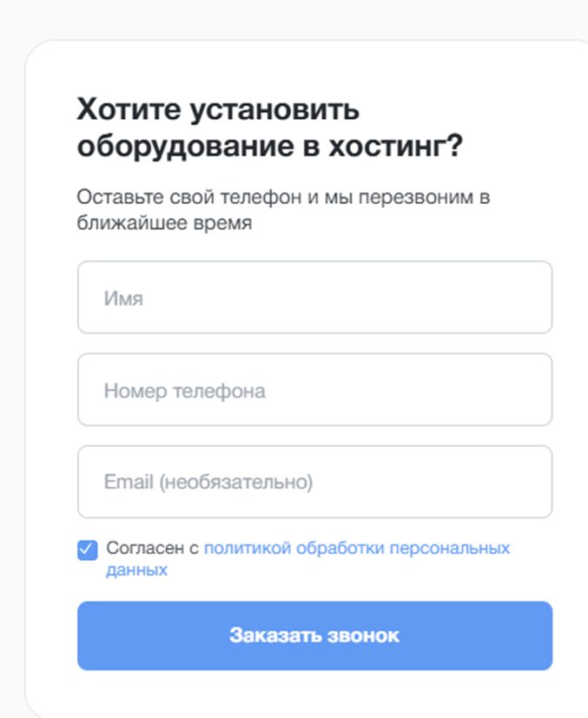Click the word данных in the policy link
The height and width of the screenshot is (718, 588).
(x=137, y=570)
